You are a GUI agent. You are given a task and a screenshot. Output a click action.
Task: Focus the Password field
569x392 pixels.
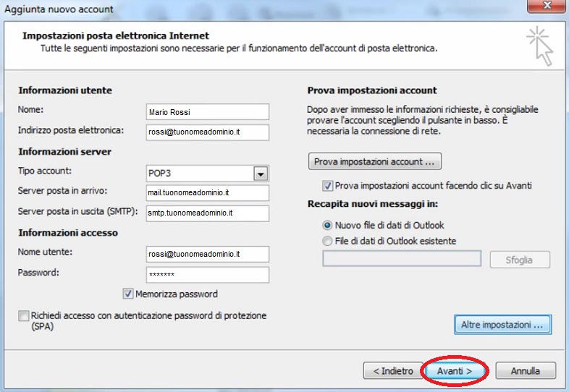pos(207,275)
